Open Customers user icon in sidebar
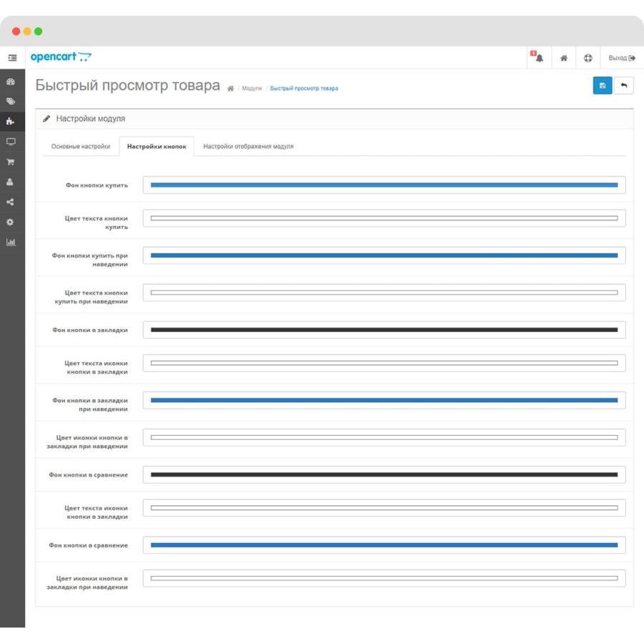 coord(11,182)
